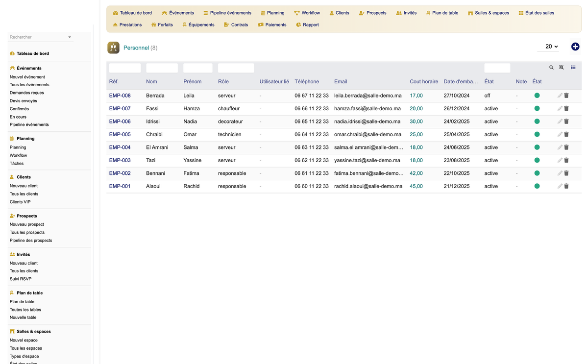Edit EMP-006 Idrissi with pencil icon
Image resolution: width=588 pixels, height=364 pixels.
tap(560, 121)
